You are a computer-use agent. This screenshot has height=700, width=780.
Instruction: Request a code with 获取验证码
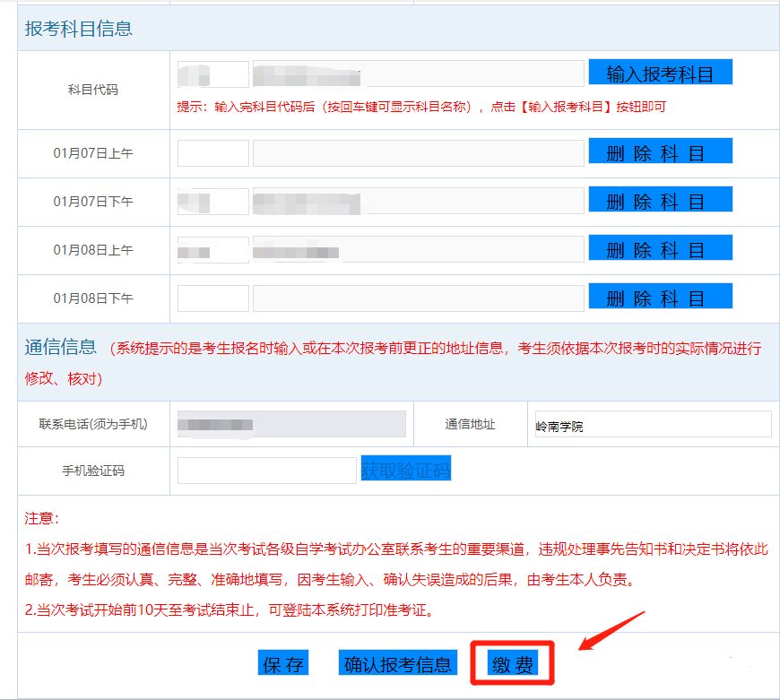405,469
